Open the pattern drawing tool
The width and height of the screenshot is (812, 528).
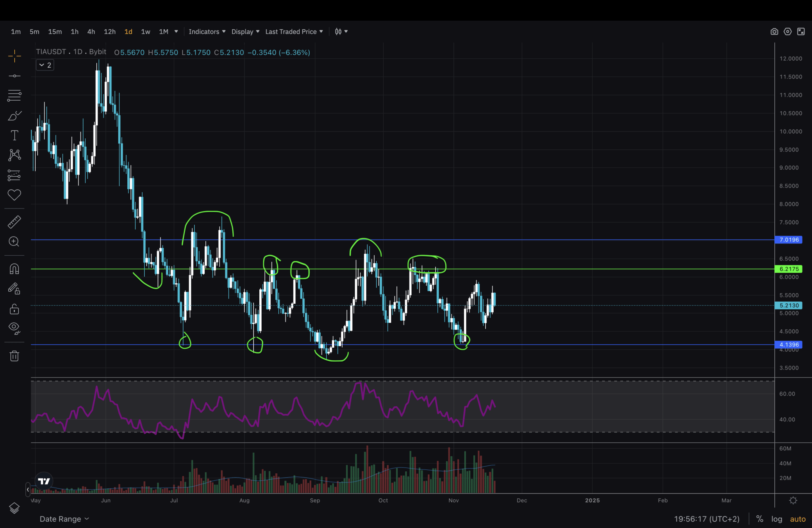point(14,155)
